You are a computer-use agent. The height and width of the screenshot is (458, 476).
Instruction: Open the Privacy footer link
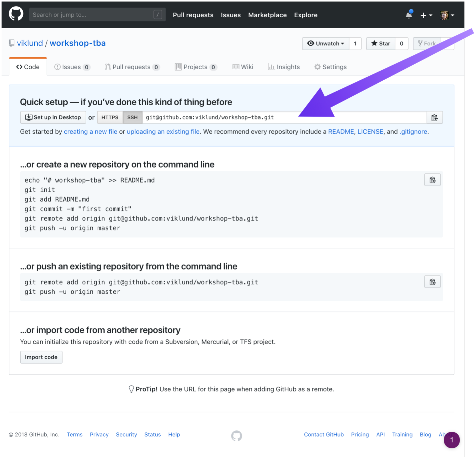click(x=99, y=435)
